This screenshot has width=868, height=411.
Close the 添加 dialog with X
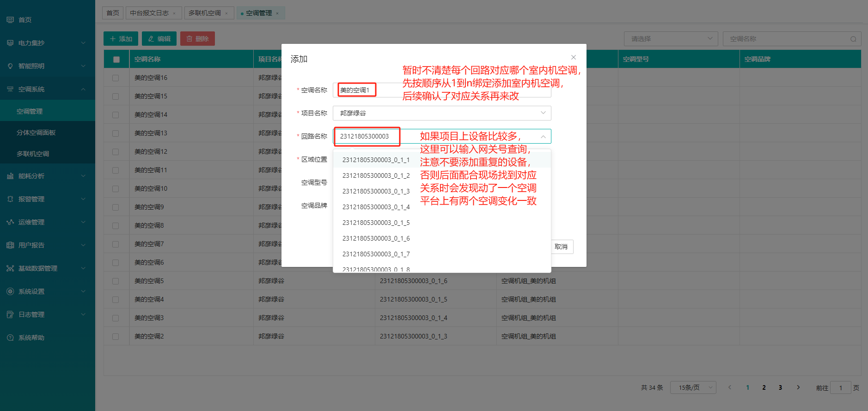coord(573,57)
